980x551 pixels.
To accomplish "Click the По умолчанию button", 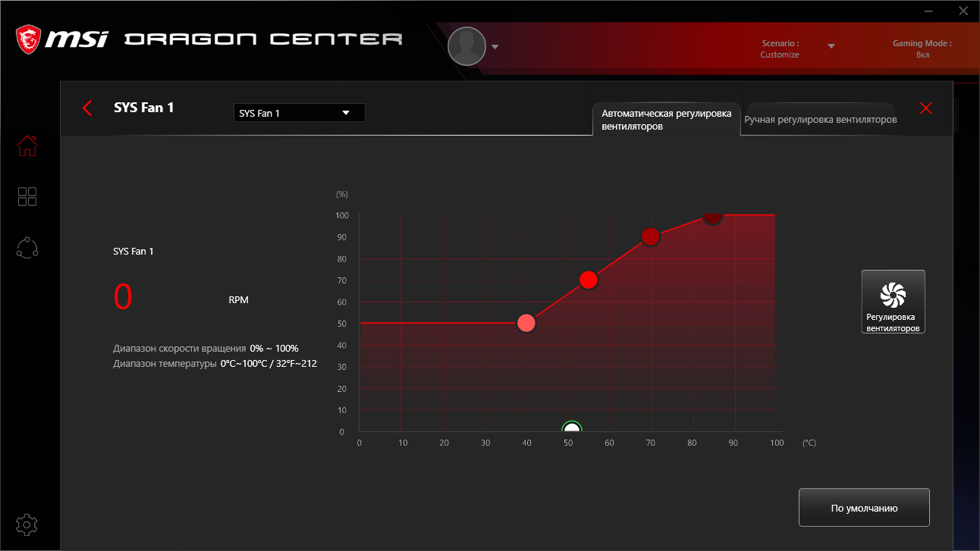I will 864,508.
